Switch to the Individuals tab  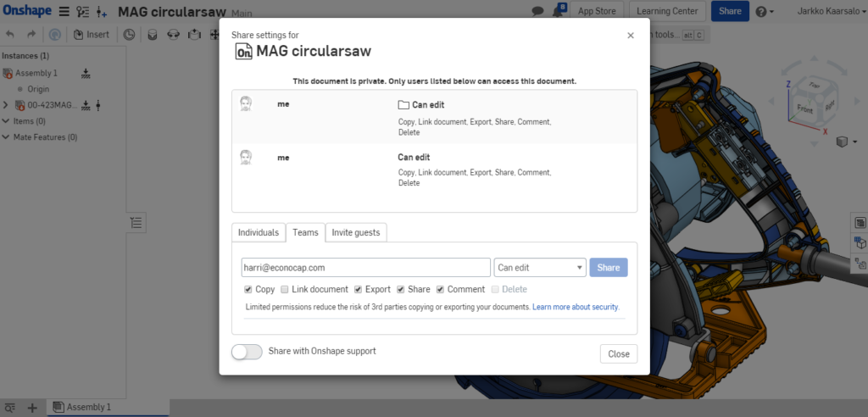[259, 232]
